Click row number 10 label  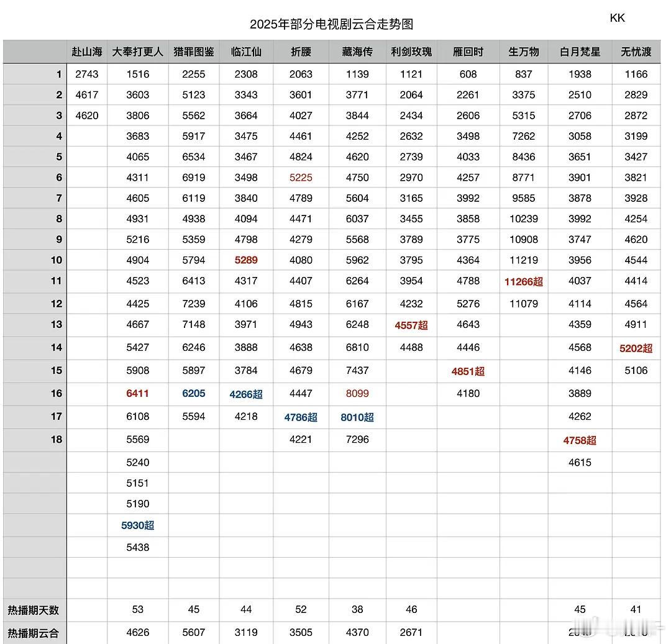point(57,260)
